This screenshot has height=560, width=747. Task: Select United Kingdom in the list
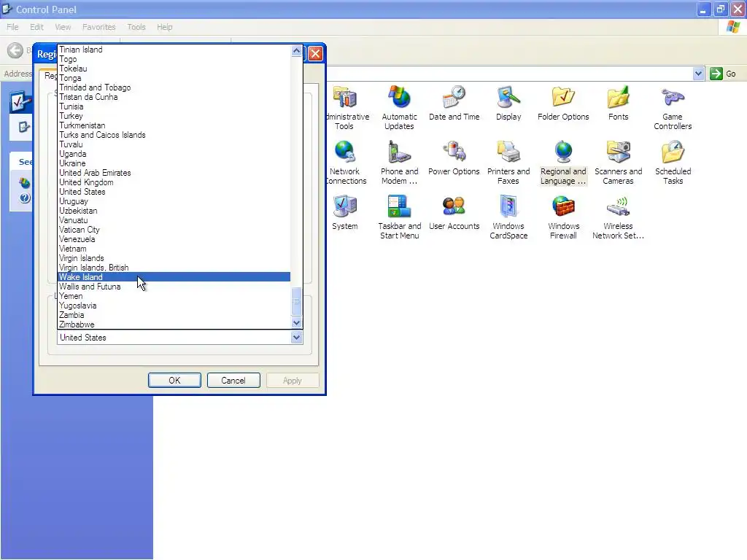(x=174, y=182)
